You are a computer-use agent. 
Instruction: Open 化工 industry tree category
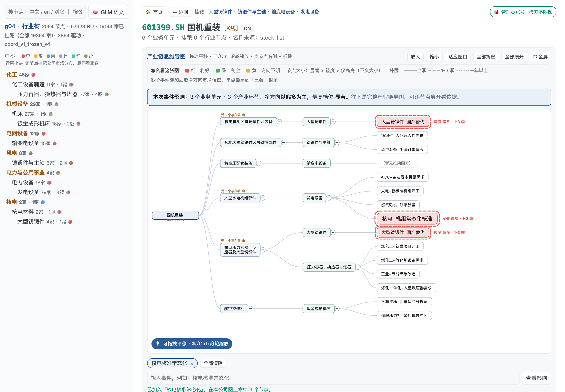(12, 75)
